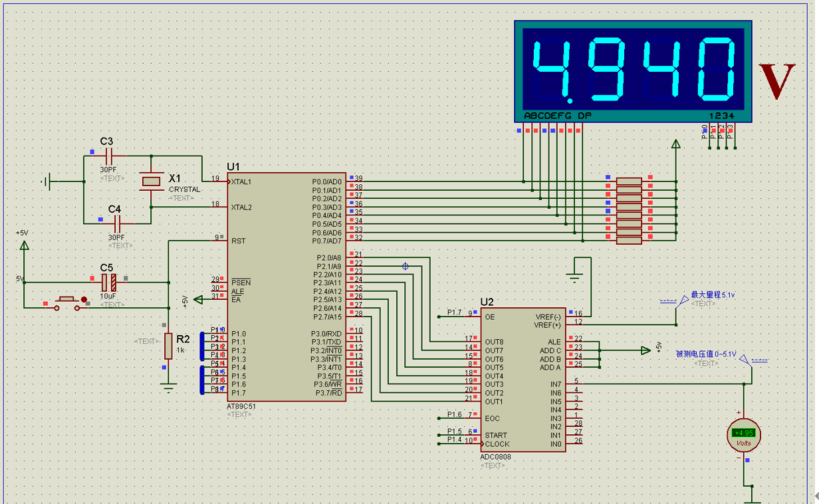Click the CLOCK pin label on U2
The image size is (819, 504).
point(497,443)
